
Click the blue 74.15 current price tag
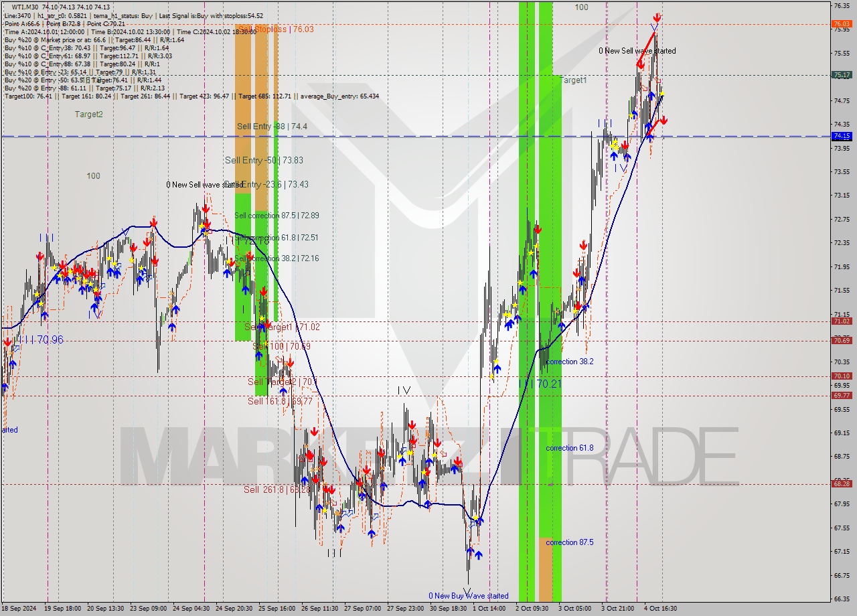(x=842, y=136)
